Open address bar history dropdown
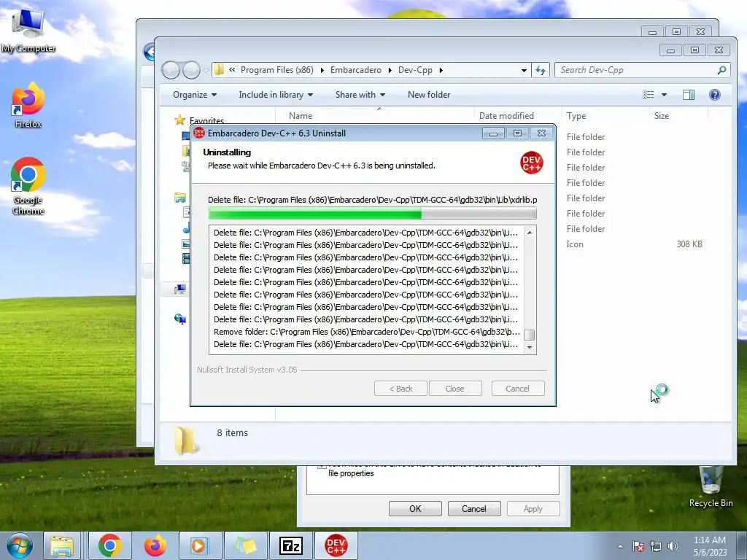 [x=524, y=70]
